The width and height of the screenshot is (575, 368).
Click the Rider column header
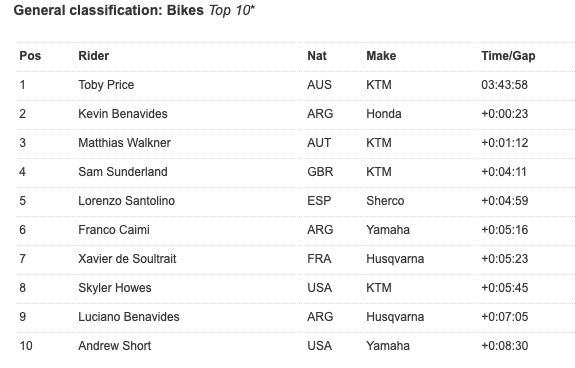(94, 56)
